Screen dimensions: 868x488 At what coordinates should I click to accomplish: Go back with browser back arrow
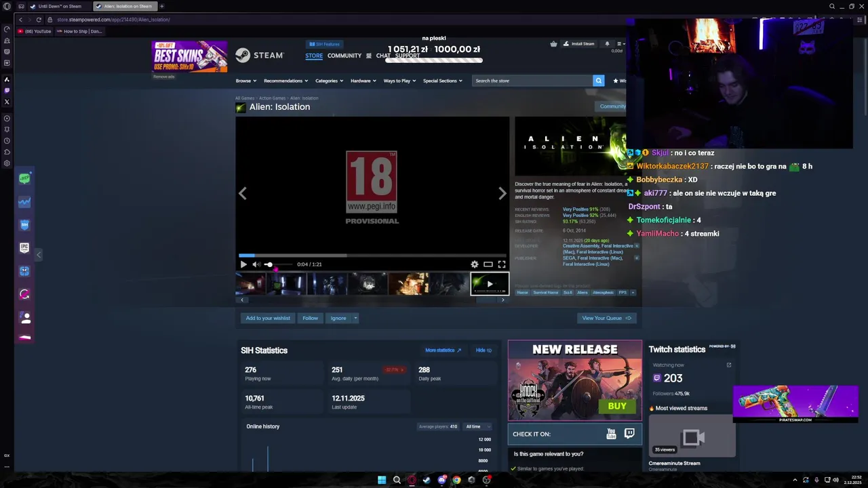pyautogui.click(x=20, y=20)
